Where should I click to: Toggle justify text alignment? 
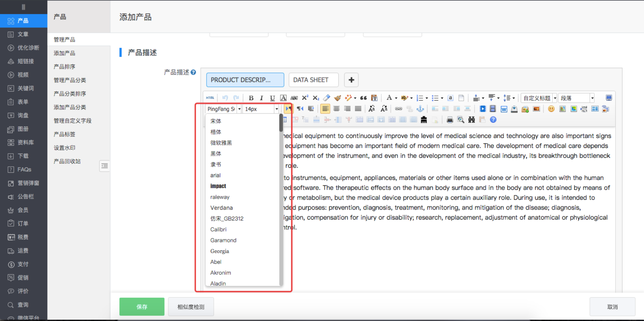point(358,109)
